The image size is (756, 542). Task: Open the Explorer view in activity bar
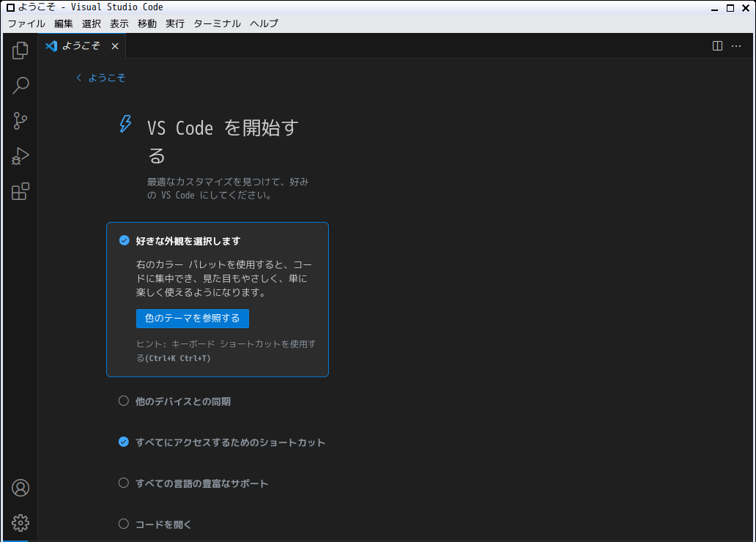click(x=21, y=50)
